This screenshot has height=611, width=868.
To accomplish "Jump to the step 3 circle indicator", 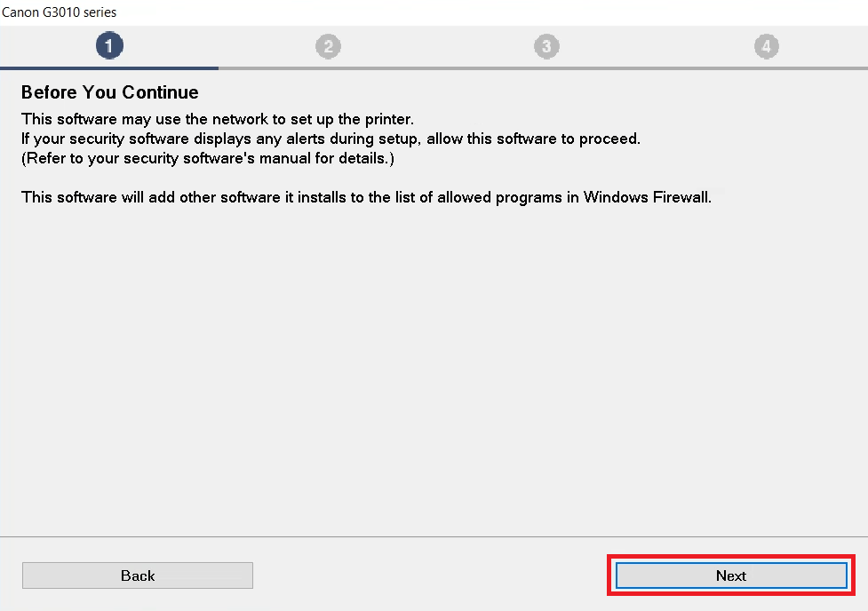I will tap(546, 46).
